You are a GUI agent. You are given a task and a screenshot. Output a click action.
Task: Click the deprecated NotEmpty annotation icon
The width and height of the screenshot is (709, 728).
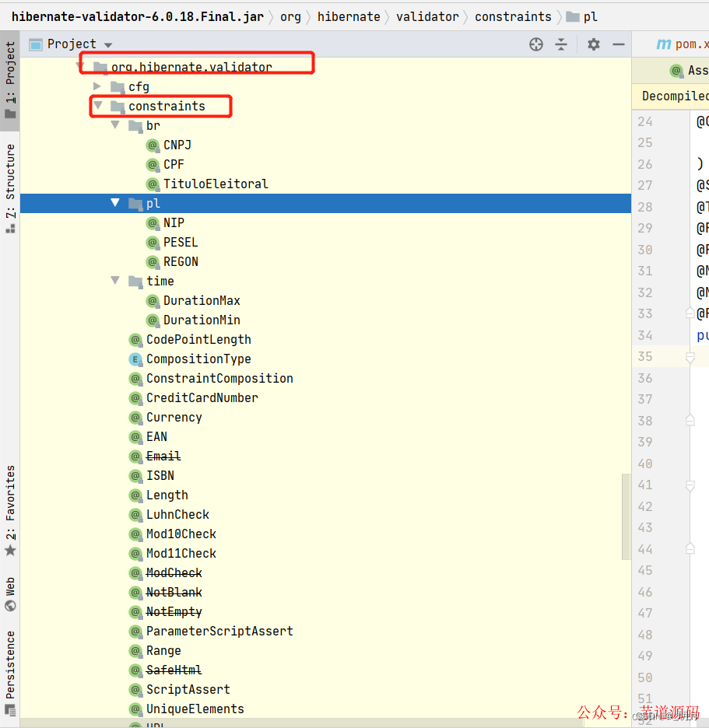point(135,612)
